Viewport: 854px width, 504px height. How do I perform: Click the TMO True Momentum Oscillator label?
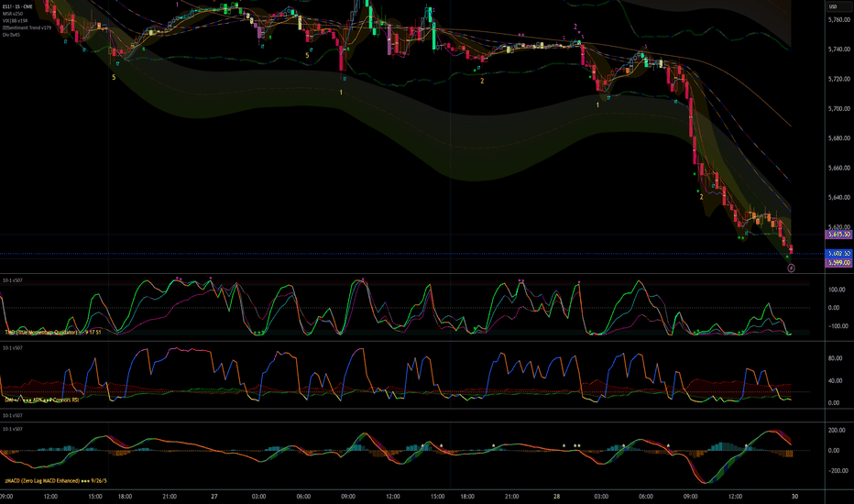pyautogui.click(x=53, y=332)
